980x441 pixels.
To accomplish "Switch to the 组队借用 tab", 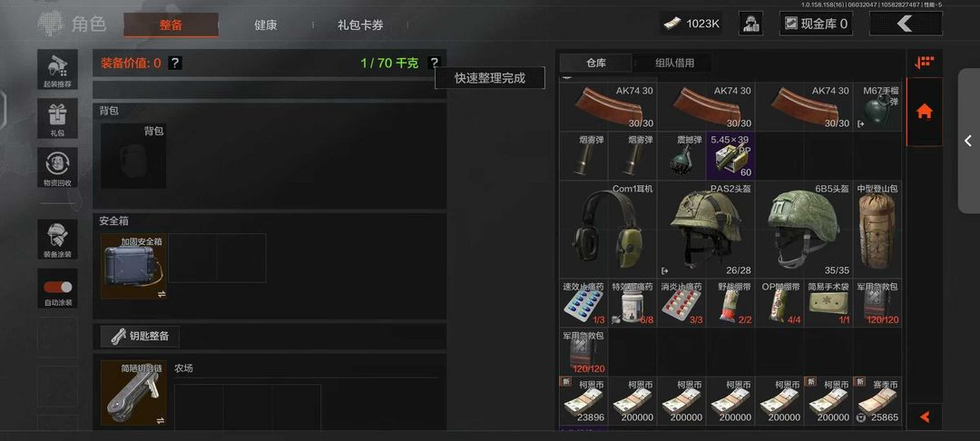I will (x=674, y=63).
